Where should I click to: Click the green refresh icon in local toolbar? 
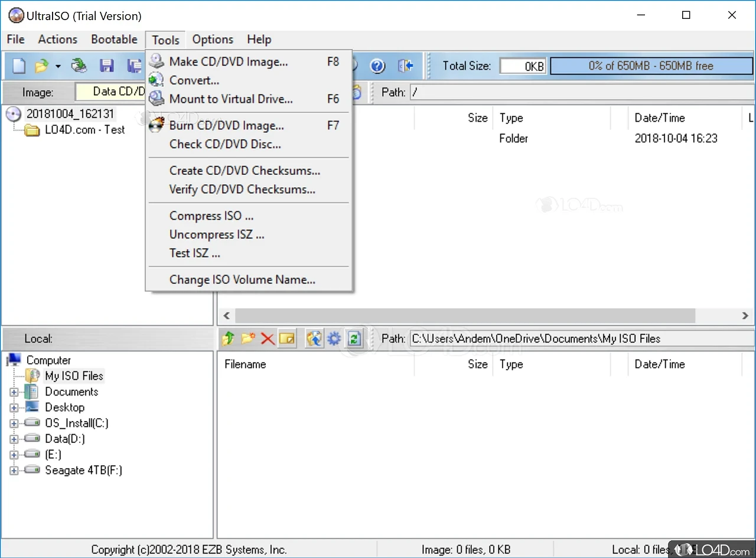tap(354, 338)
